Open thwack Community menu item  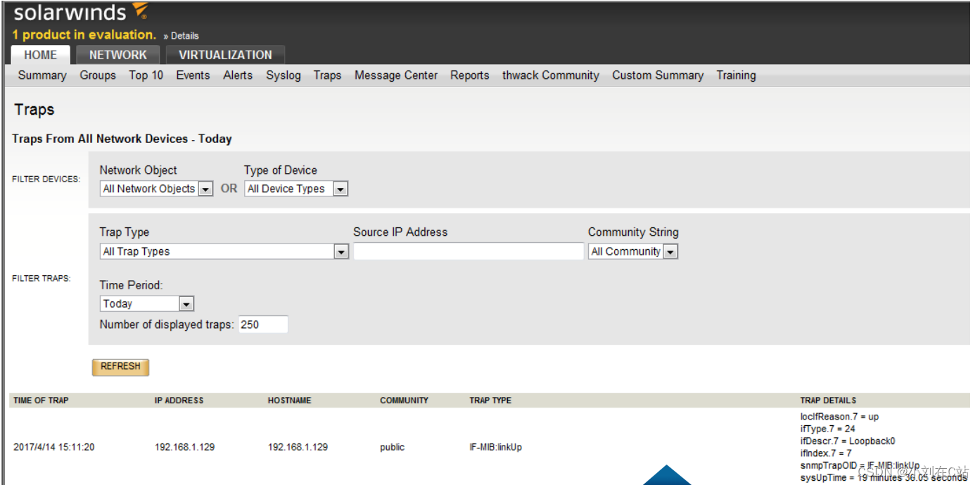[551, 75]
